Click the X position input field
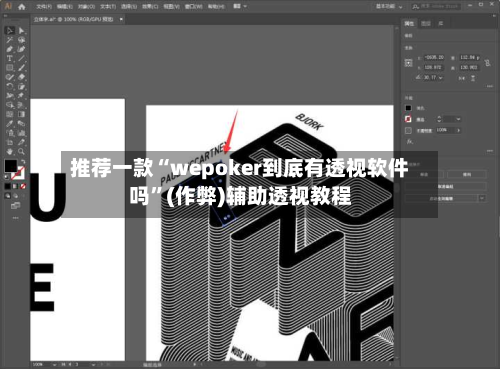The width and height of the screenshot is (500, 369). click(434, 57)
